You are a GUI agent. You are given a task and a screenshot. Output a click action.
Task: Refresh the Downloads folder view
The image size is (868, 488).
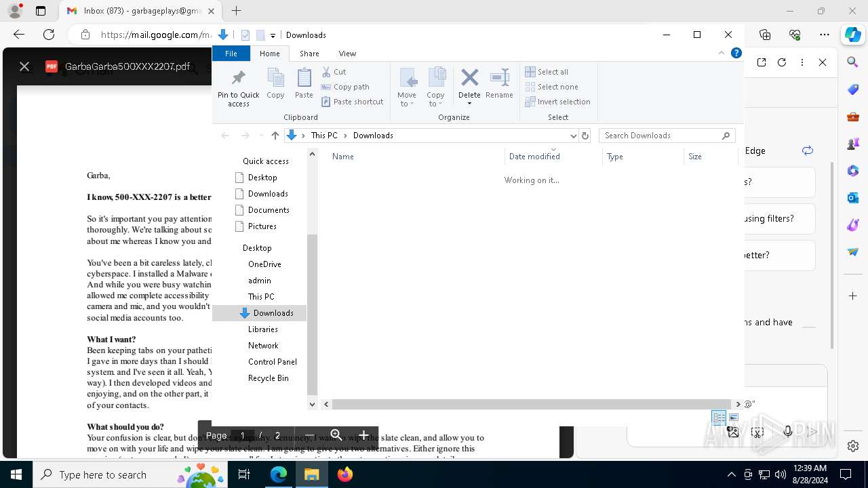point(585,136)
